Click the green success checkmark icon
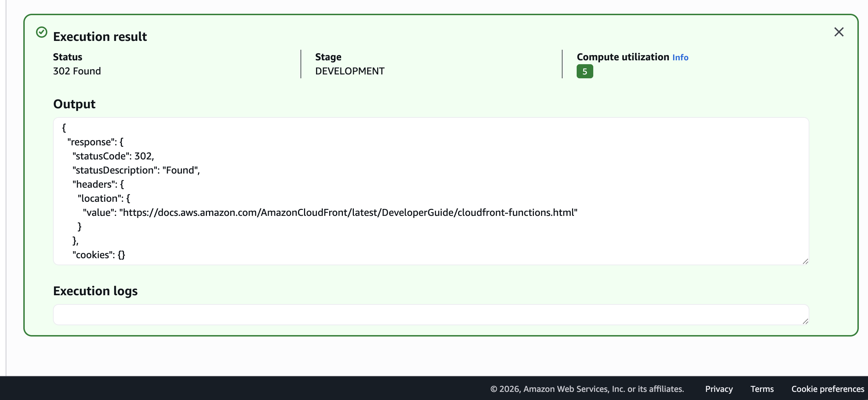The image size is (868, 400). coord(42,32)
